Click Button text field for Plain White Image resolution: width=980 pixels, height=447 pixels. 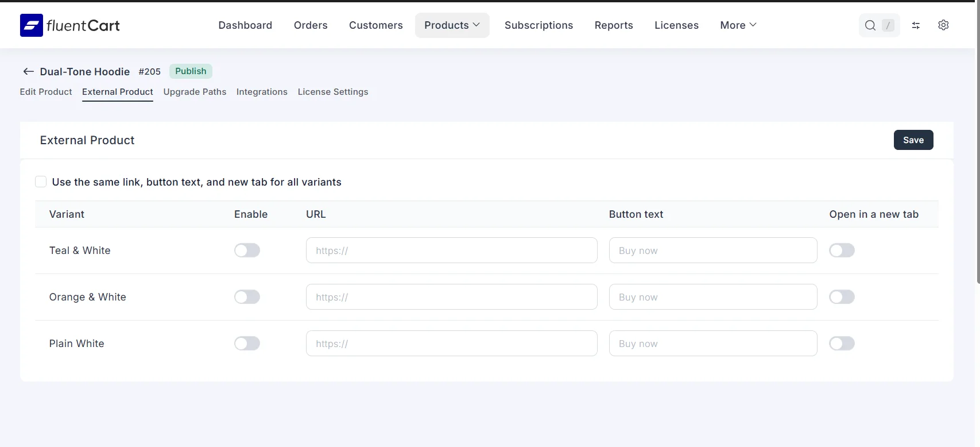[x=713, y=344]
